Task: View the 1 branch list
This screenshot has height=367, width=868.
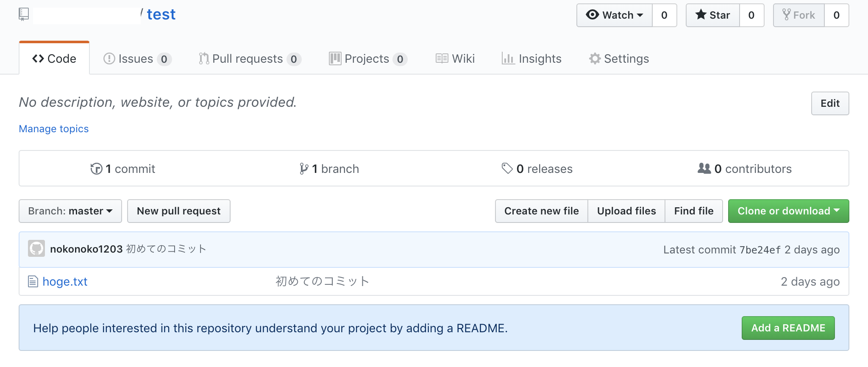Action: (329, 169)
